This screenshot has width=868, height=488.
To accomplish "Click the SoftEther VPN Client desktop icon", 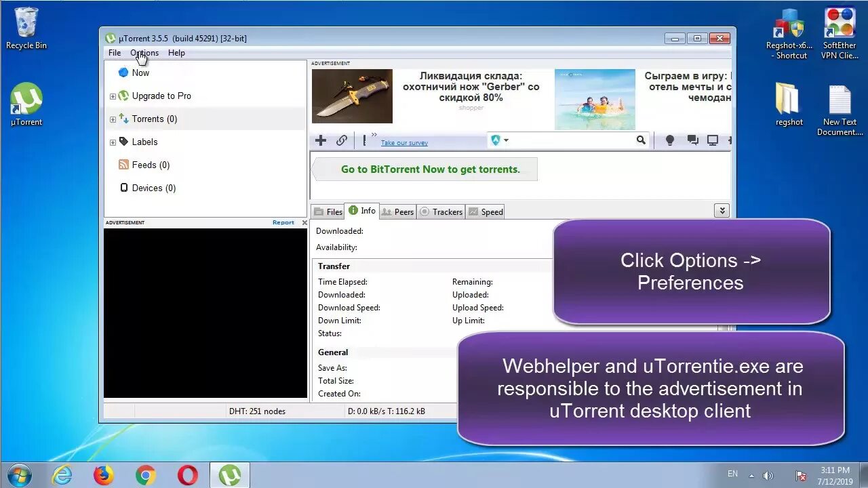I will coord(840,34).
